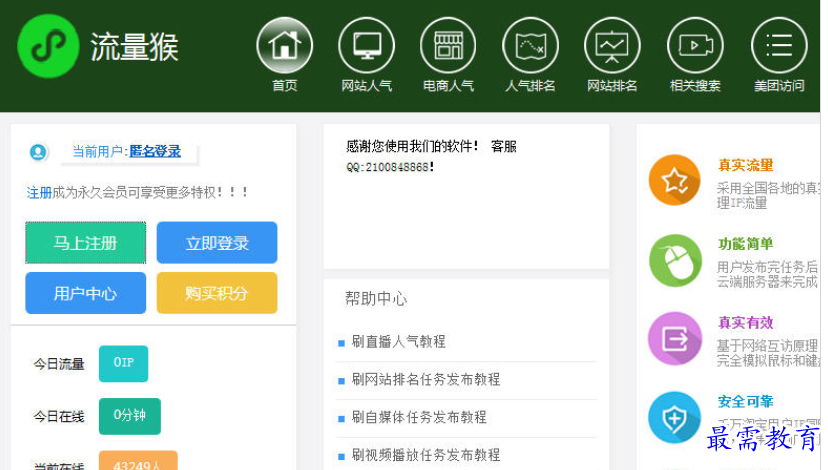Screen dimensions: 828x470
Task: Click the 功能简单 heading
Action: pos(746,244)
